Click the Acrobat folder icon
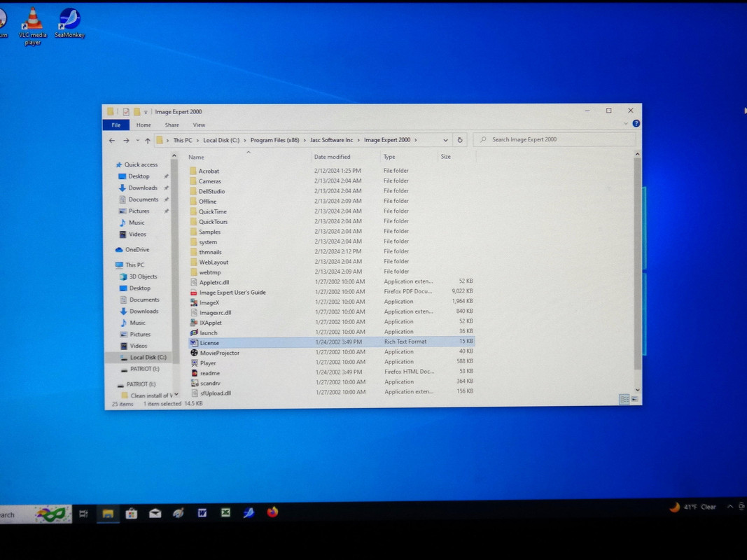 click(193, 171)
